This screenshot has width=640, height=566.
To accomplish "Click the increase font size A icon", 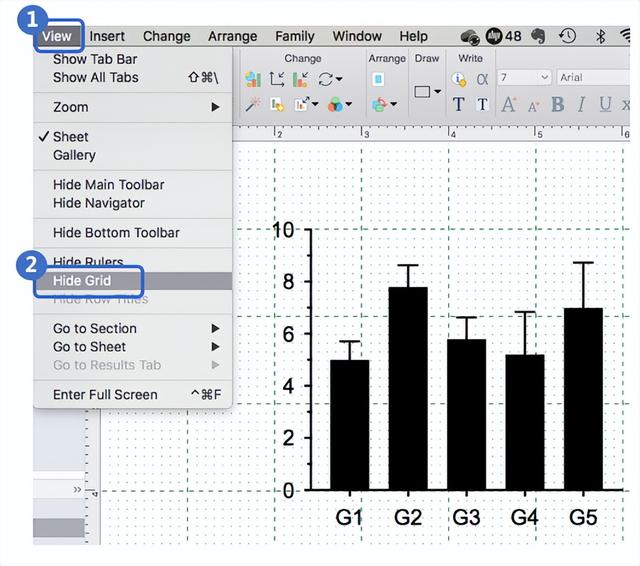I will pos(508,104).
